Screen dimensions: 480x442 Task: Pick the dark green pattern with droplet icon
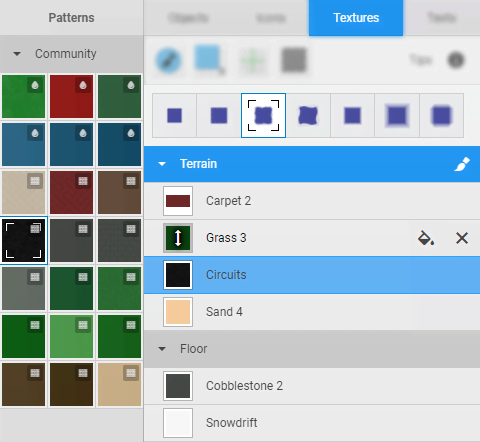pyautogui.click(x=119, y=96)
